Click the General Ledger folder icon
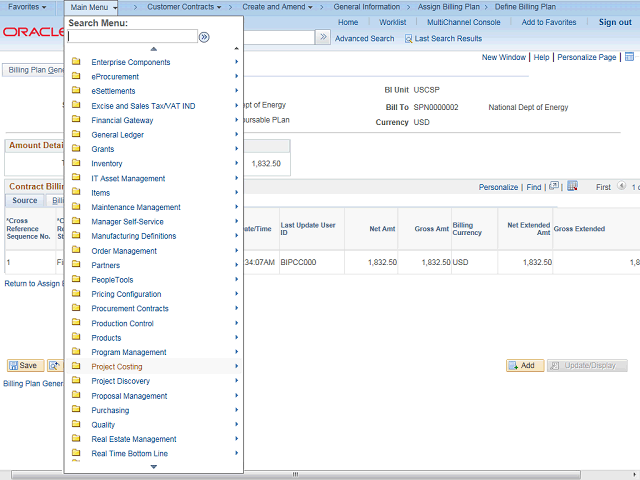 76,135
